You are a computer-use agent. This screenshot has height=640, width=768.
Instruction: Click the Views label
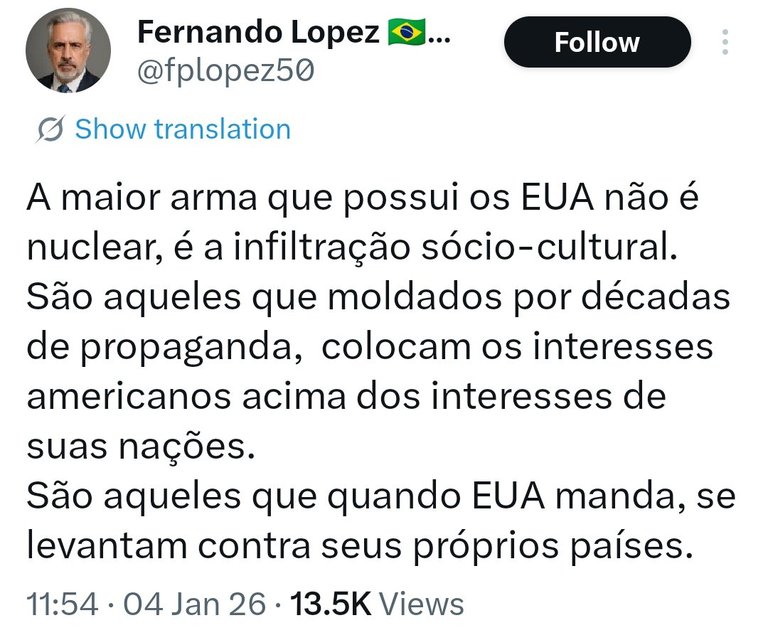click(x=422, y=604)
